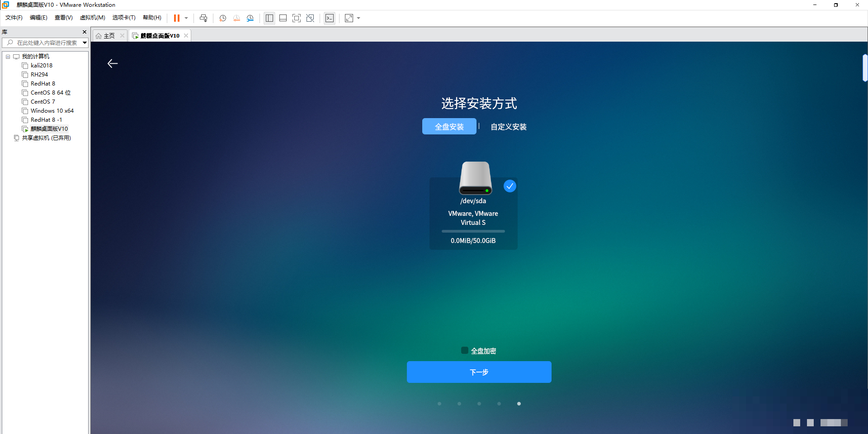Take a snapshot of the virtual machine
868x434 pixels.
(x=222, y=18)
